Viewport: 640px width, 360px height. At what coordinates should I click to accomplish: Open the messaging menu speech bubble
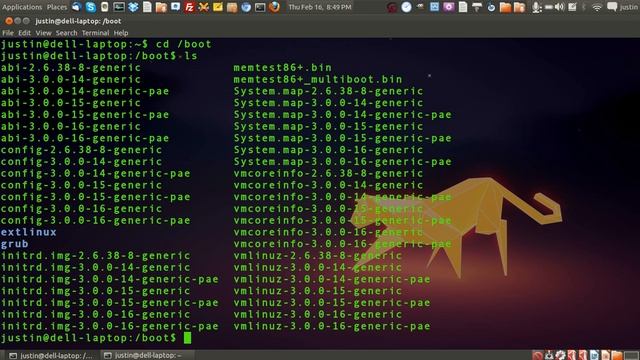pos(612,7)
